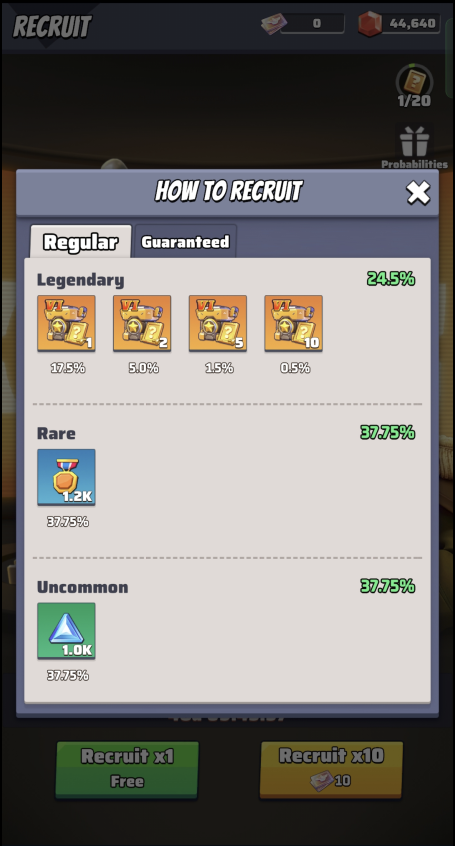
Task: Tap the recruit ticket currency icon
Action: click(x=275, y=24)
